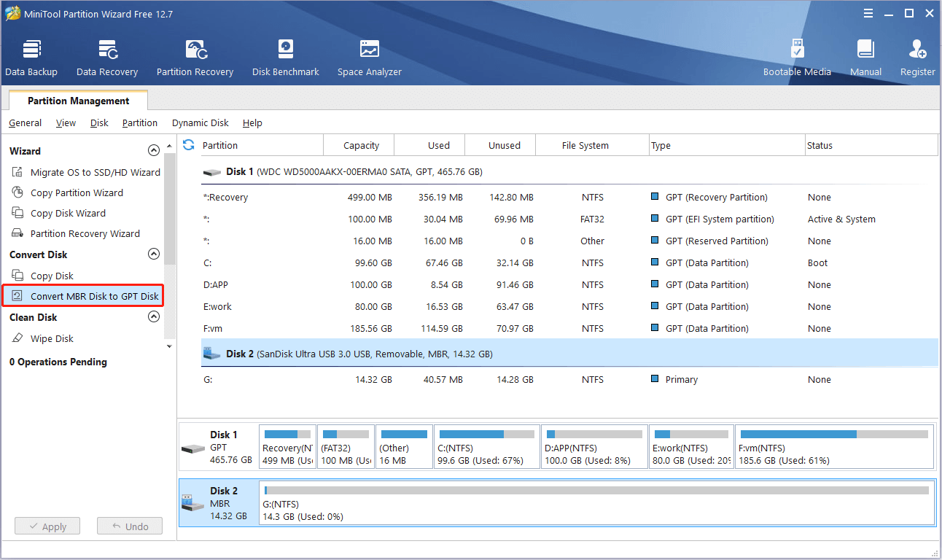Click the Register icon

point(917,50)
